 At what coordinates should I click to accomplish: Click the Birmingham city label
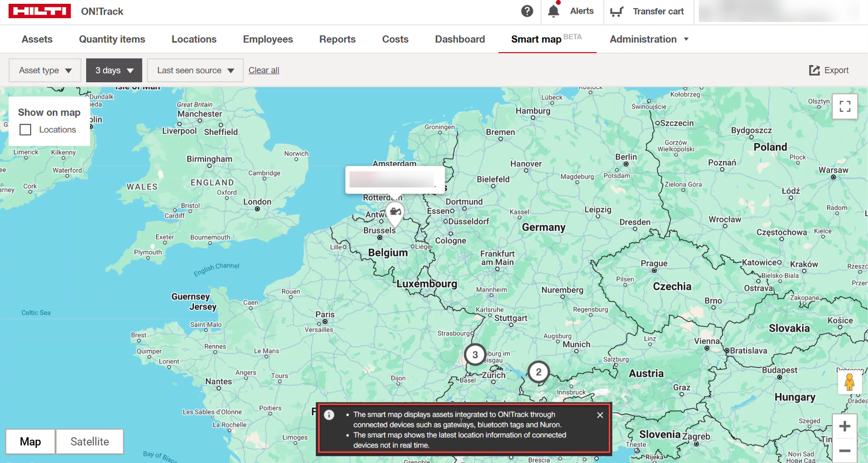210,159
